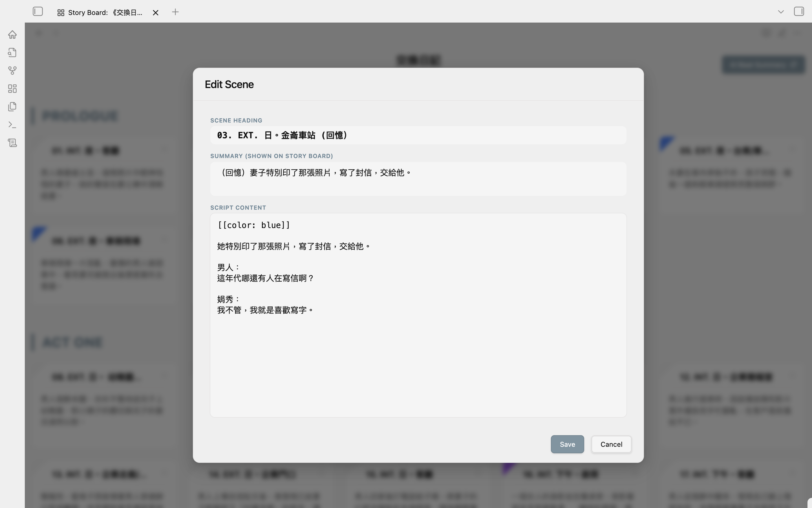Save the edited scene
812x508 pixels.
567,444
